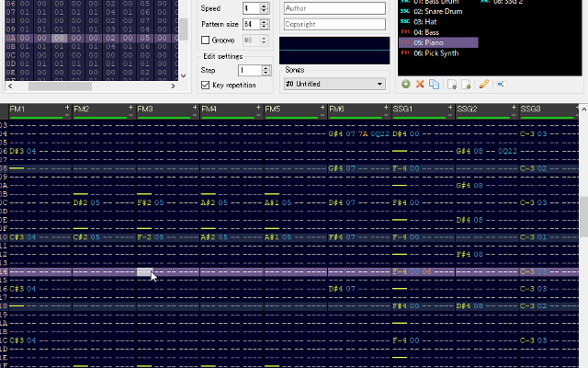Click the Copyright text field
The width and height of the screenshot is (588, 368).
click(334, 25)
